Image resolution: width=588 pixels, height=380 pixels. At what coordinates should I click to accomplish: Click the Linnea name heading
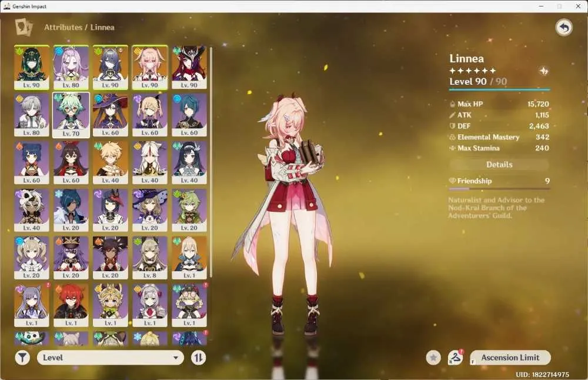466,58
